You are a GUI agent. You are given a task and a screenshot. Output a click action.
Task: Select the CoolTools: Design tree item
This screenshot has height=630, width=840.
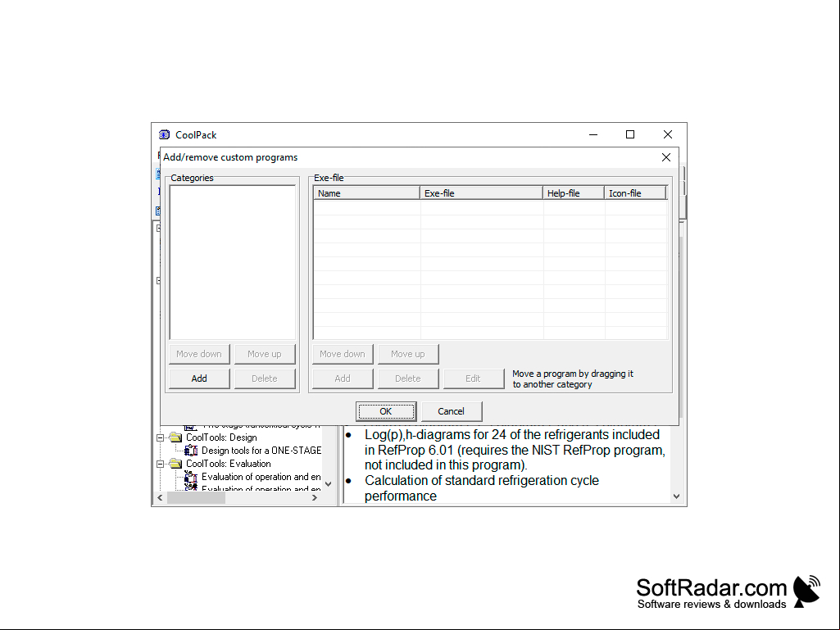tap(221, 437)
